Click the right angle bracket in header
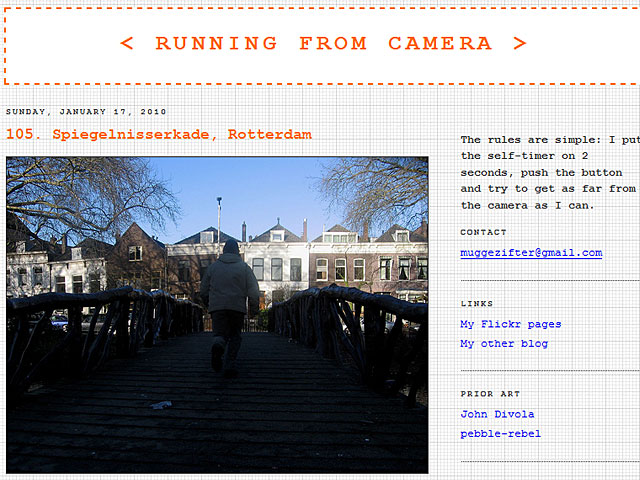This screenshot has height=480, width=640. click(x=519, y=43)
